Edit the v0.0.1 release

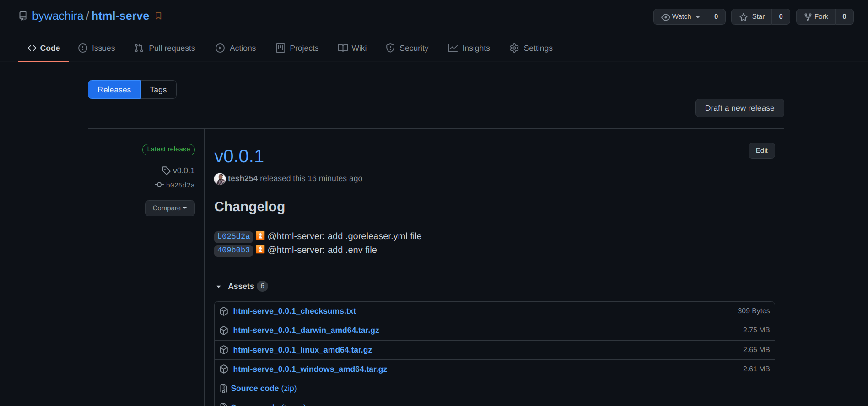(761, 150)
